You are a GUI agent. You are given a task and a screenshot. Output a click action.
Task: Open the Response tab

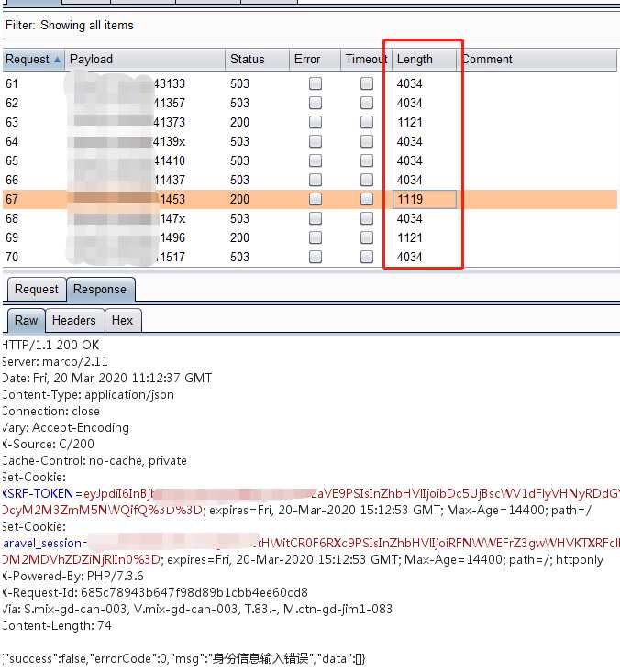click(x=99, y=289)
